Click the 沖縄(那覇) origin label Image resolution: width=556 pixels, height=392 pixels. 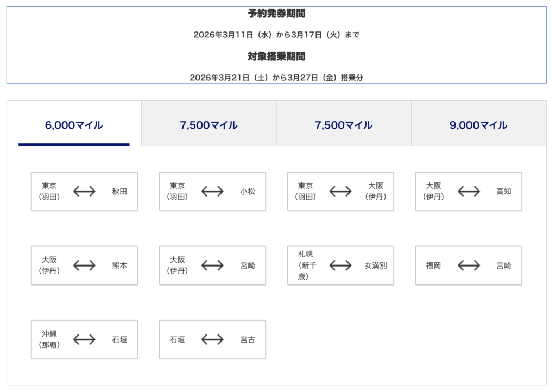point(49,339)
